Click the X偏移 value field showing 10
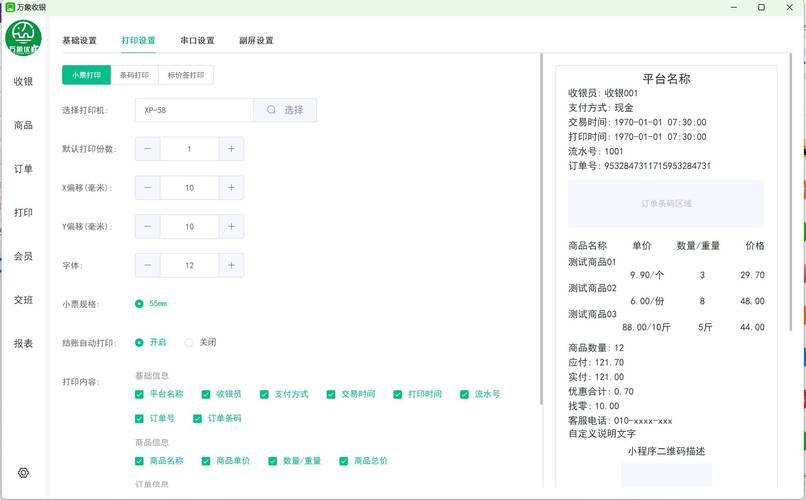The height and width of the screenshot is (500, 806). click(x=189, y=188)
